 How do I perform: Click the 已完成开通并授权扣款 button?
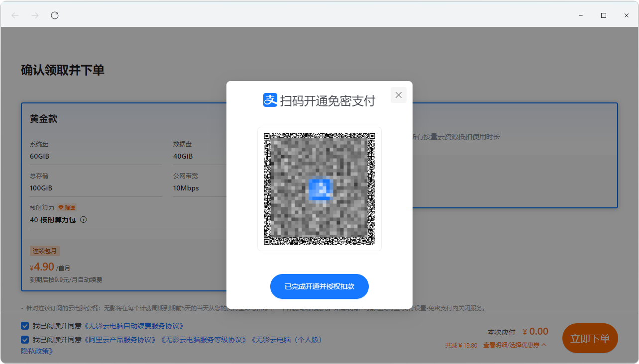(x=319, y=286)
